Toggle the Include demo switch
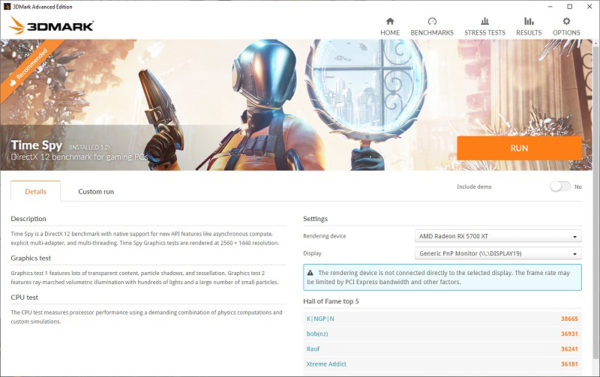Image resolution: width=600 pixels, height=377 pixels. pyautogui.click(x=560, y=186)
